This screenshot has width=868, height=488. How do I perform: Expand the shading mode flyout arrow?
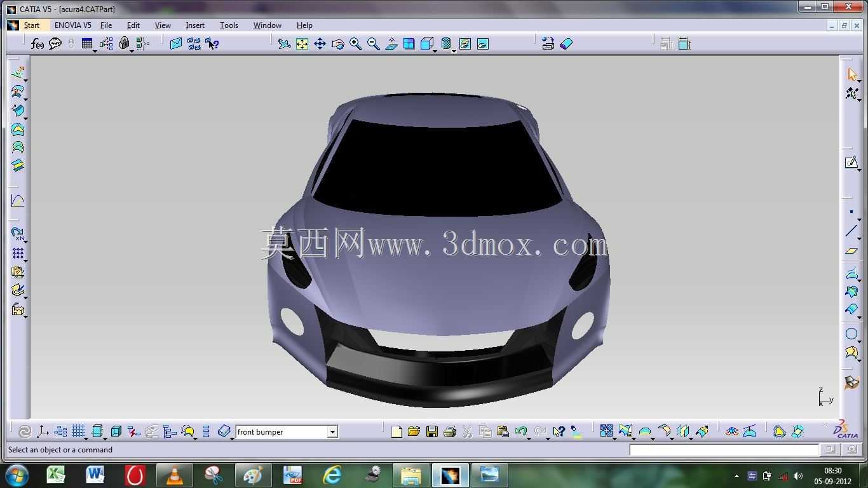point(454,51)
